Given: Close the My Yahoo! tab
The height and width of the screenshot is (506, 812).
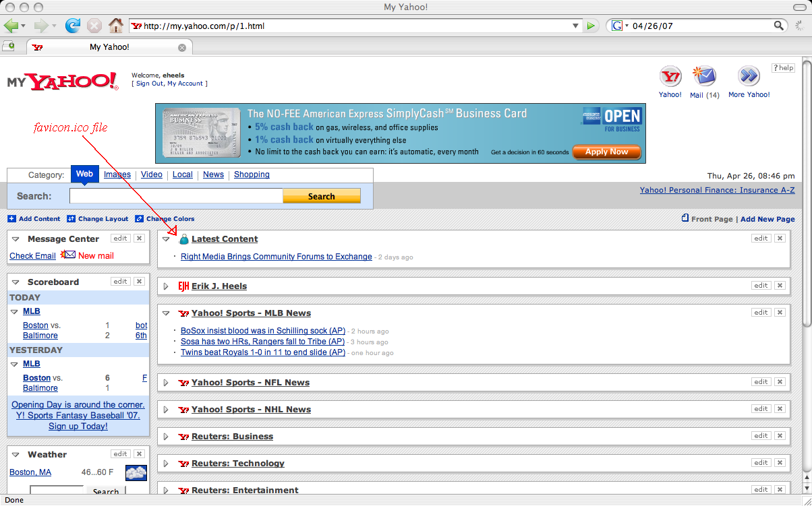Looking at the screenshot, I should point(182,48).
